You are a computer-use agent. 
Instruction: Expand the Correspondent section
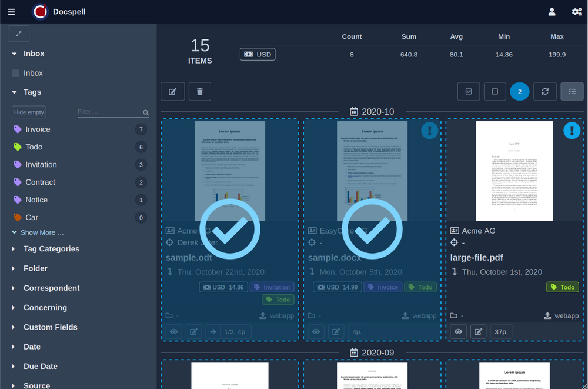click(51, 288)
